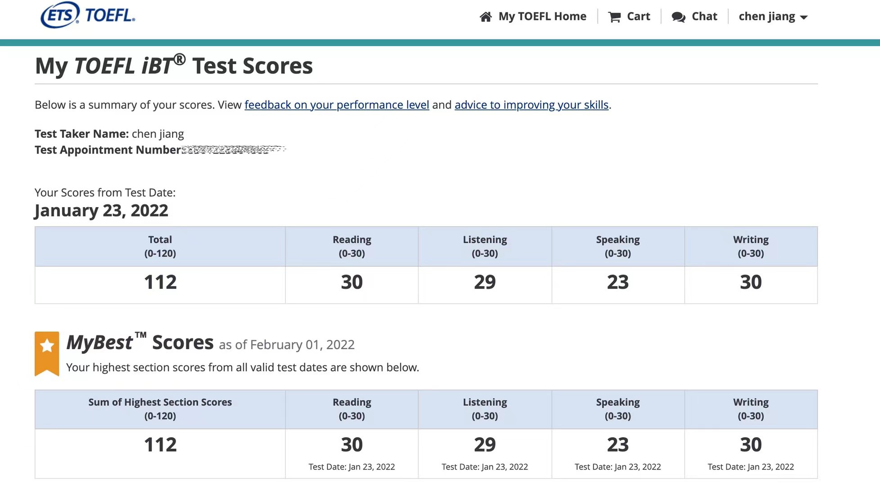Click Writing test date under MyBest score
The height and width of the screenshot is (486, 880).
click(x=750, y=467)
